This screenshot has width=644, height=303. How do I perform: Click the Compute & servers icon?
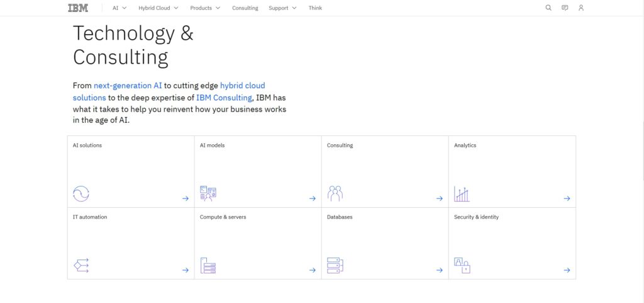click(208, 266)
